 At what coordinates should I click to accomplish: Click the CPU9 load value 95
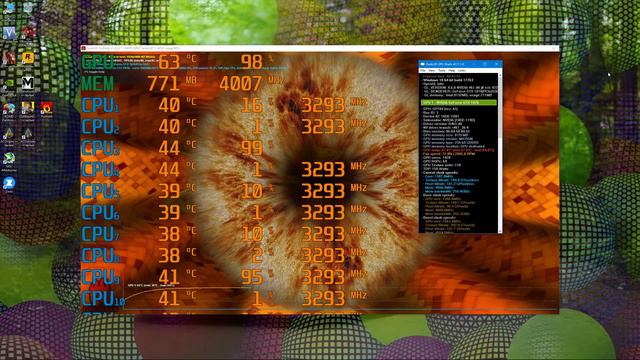coord(251,277)
